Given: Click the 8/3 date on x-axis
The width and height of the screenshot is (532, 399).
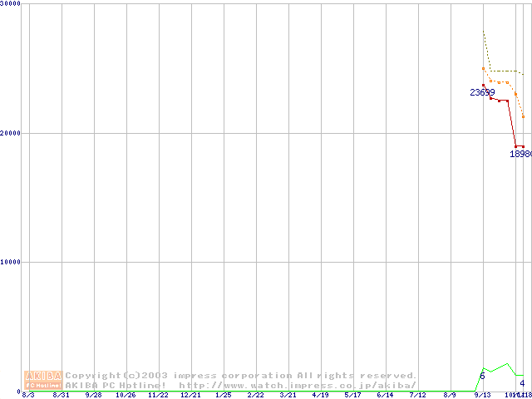Looking at the screenshot, I should [28, 396].
